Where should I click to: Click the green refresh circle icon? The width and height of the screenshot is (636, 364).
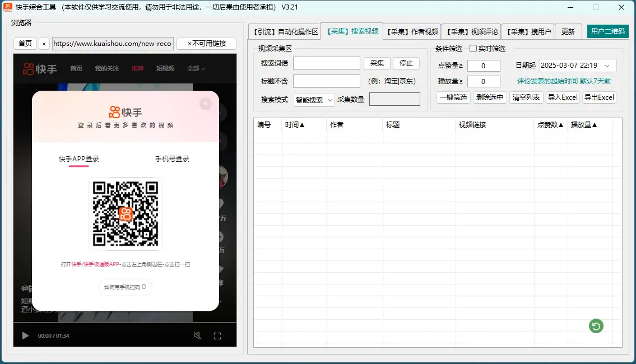(596, 326)
